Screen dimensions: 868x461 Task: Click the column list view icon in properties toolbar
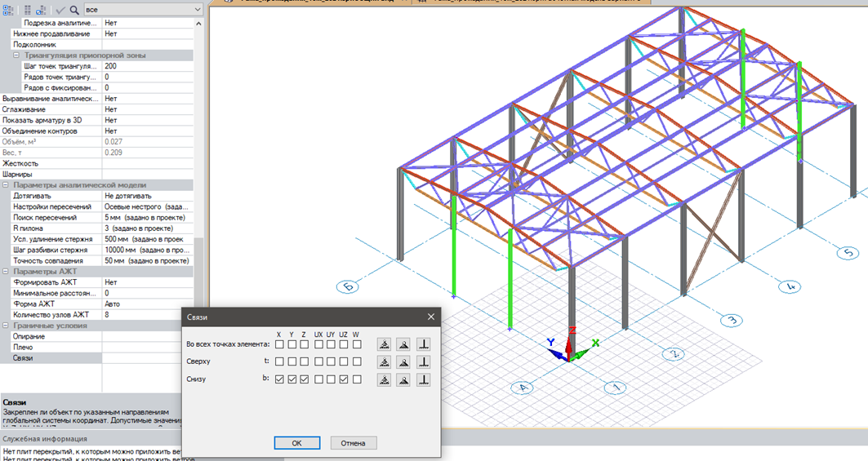27,10
